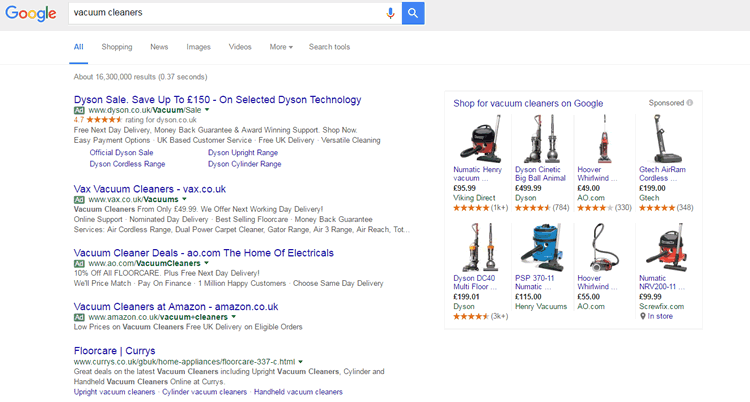750x402 pixels.
Task: Click the blue search magnifier button
Action: [x=413, y=13]
